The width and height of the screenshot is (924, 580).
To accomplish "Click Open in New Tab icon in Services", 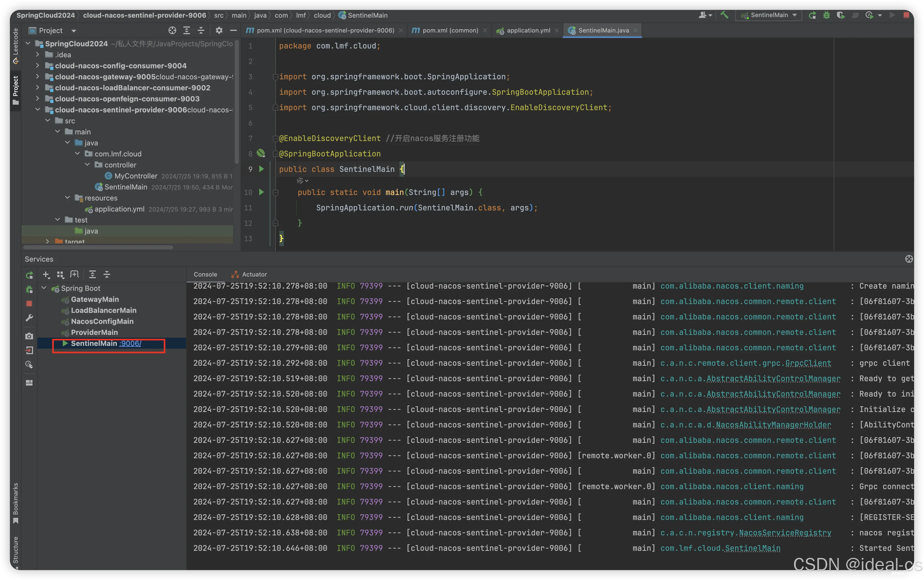I will pyautogui.click(x=74, y=275).
